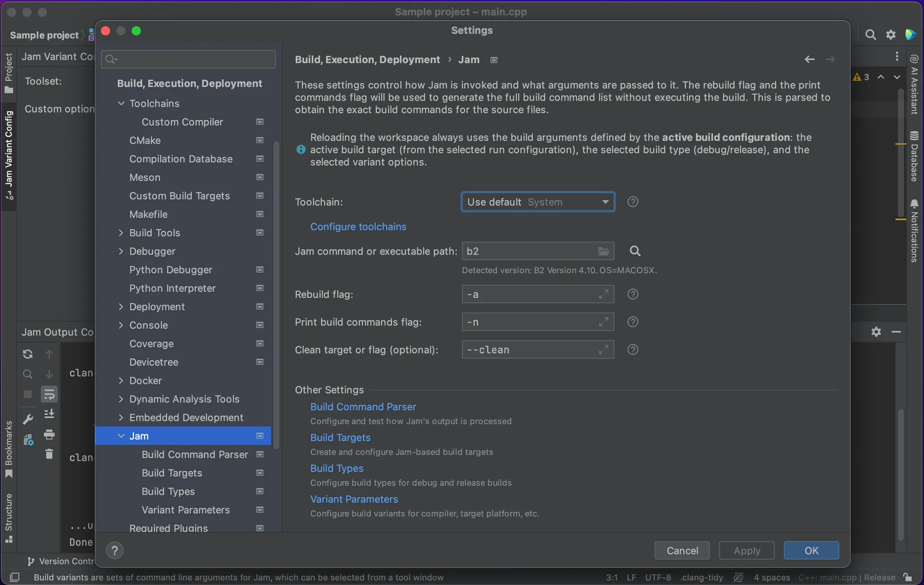Click the Cancel button
Viewport: 924px width, 585px height.
coord(682,550)
